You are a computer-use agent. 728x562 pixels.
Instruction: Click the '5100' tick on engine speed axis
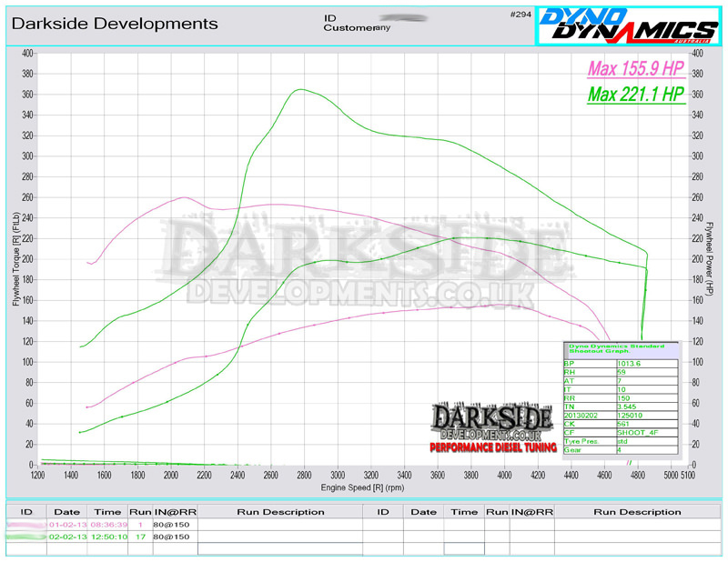click(688, 476)
